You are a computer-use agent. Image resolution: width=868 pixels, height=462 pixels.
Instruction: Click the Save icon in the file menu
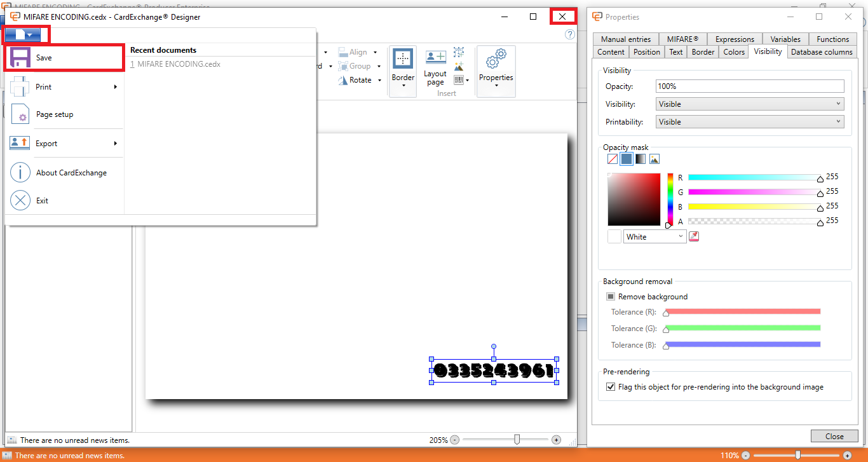point(20,58)
